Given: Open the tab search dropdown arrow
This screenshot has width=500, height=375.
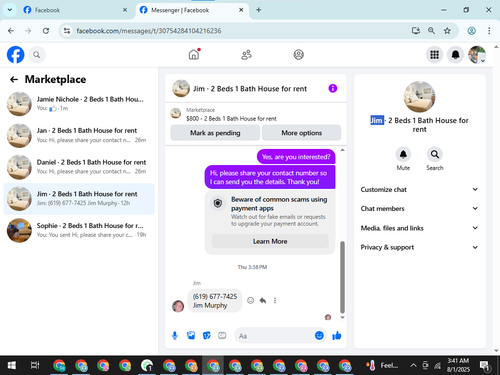Looking at the screenshot, I should [10, 10].
